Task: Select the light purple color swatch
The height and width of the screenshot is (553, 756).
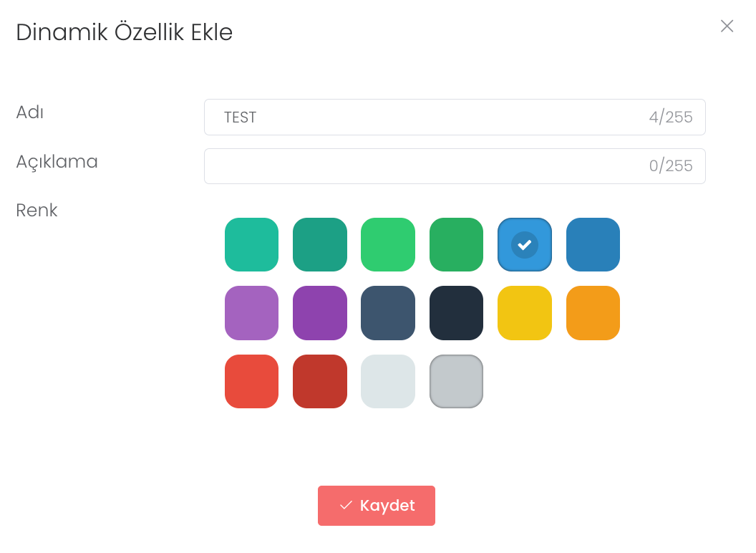Action: point(251,313)
